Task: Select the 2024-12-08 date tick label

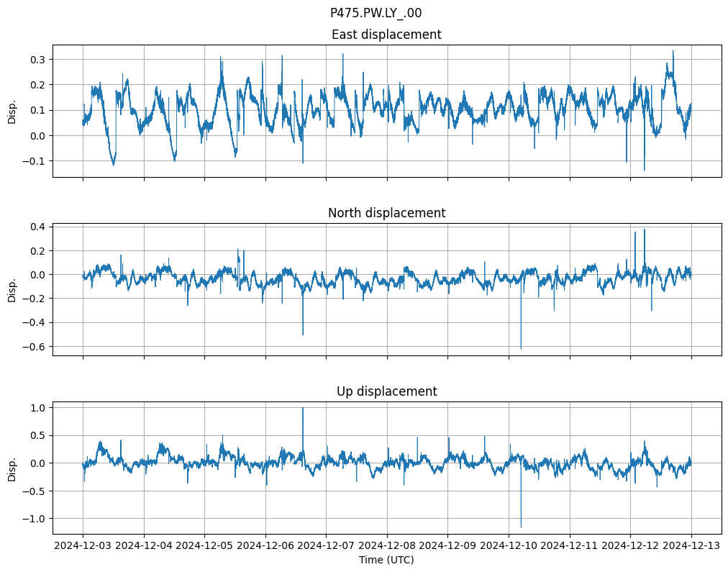Action: point(387,546)
